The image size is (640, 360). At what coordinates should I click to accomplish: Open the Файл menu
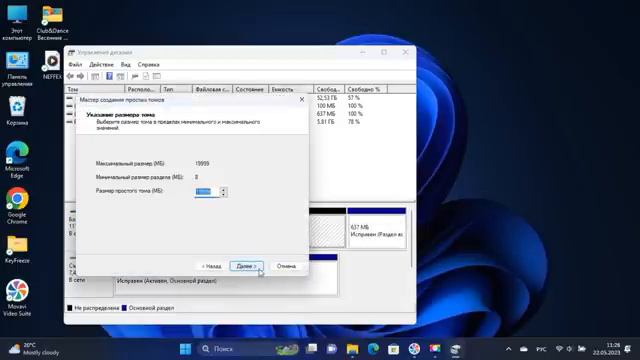tap(75, 64)
